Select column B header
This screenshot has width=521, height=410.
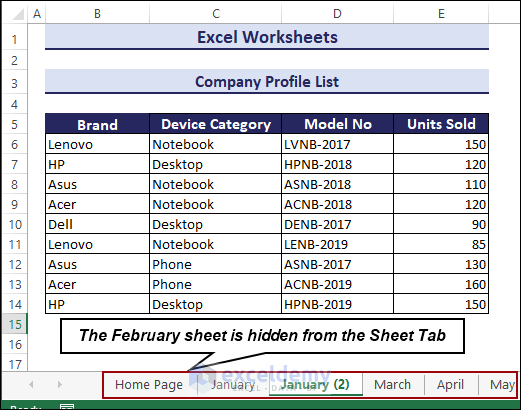[x=97, y=14]
